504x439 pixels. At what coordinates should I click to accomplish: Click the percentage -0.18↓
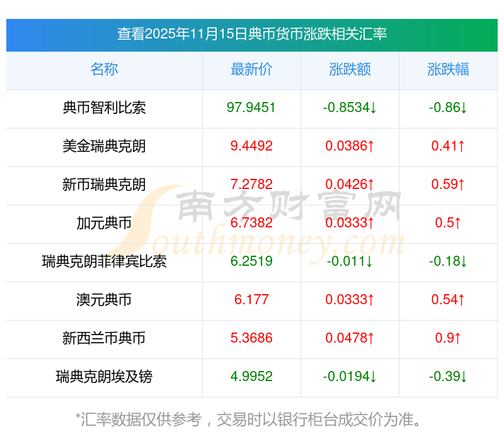[448, 261]
